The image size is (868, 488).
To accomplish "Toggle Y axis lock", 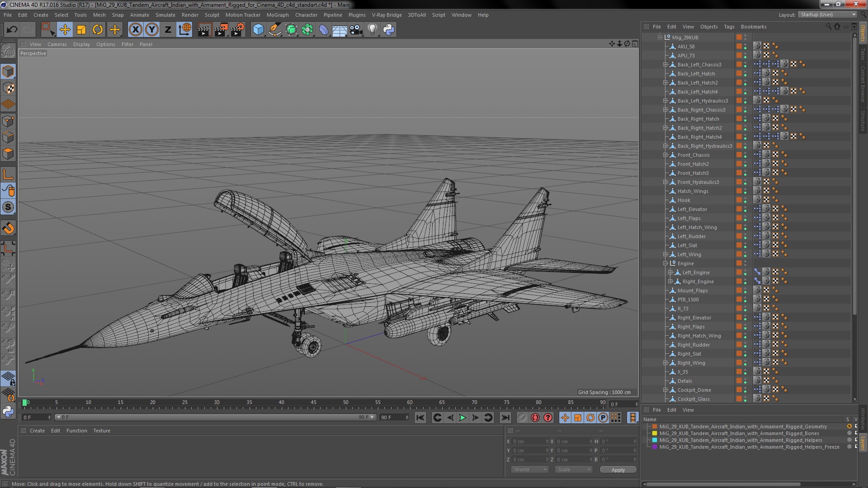I will pyautogui.click(x=152, y=30).
